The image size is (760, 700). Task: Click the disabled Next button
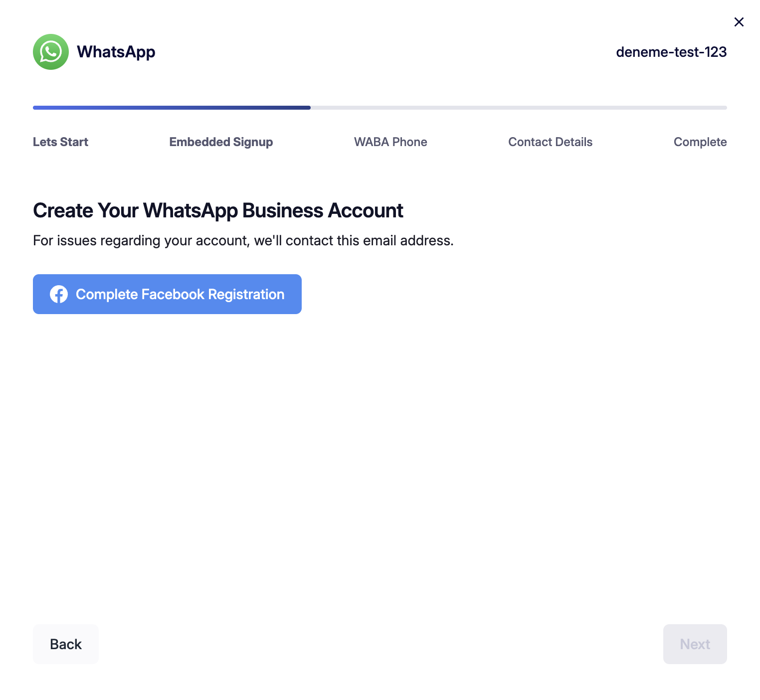coord(695,644)
